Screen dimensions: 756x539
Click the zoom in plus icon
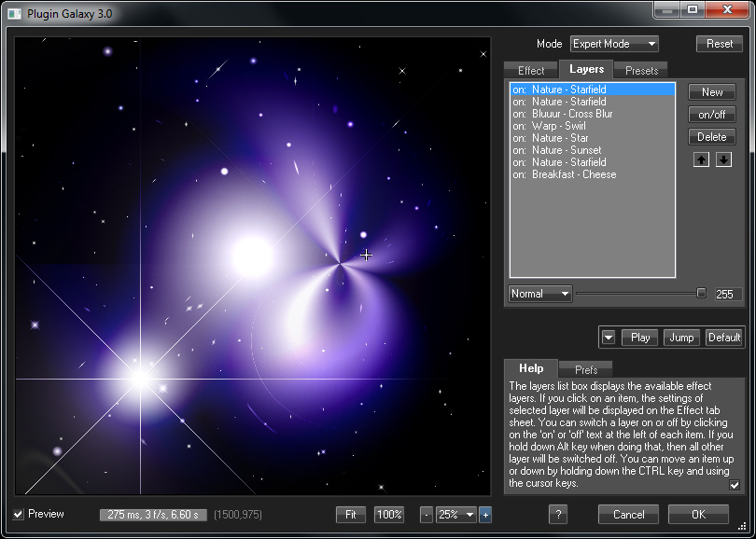pos(485,515)
